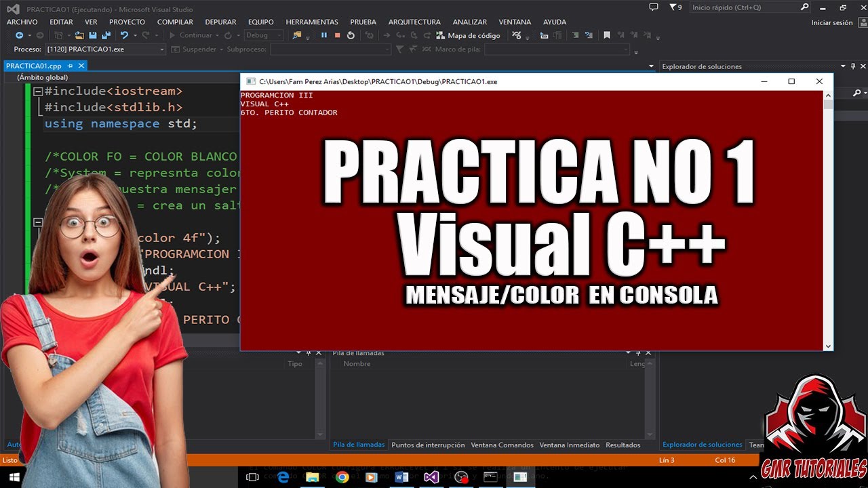Open the VENTANA menu
868x488 pixels.
[515, 22]
